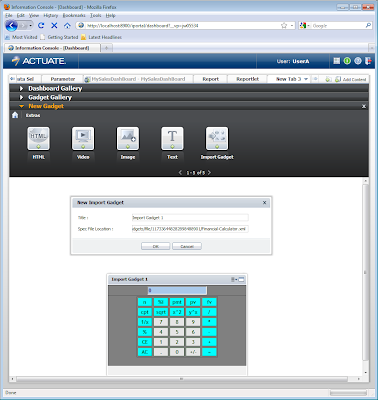Click Firefox back arrow button
378x400 pixels.
click(12, 25)
